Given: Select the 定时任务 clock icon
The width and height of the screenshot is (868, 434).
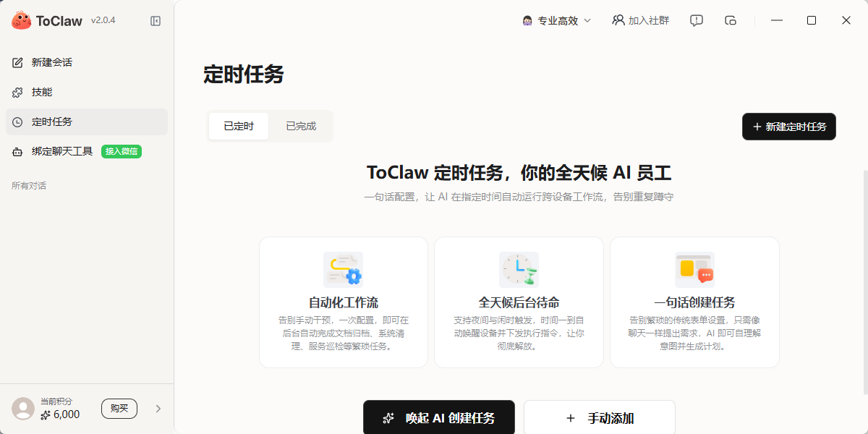Looking at the screenshot, I should [17, 122].
